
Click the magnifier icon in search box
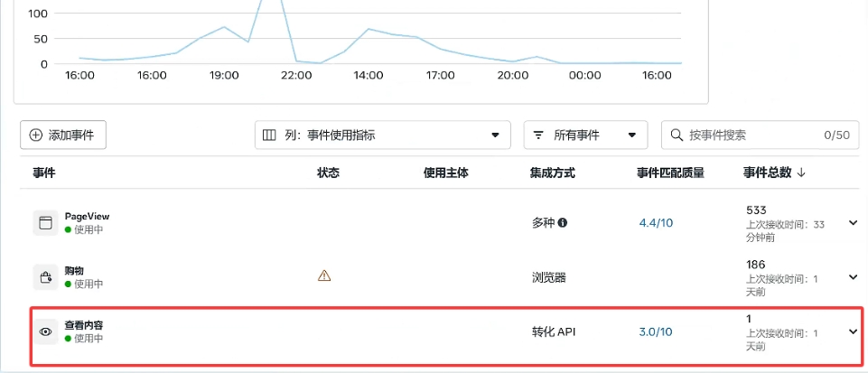[x=676, y=135]
